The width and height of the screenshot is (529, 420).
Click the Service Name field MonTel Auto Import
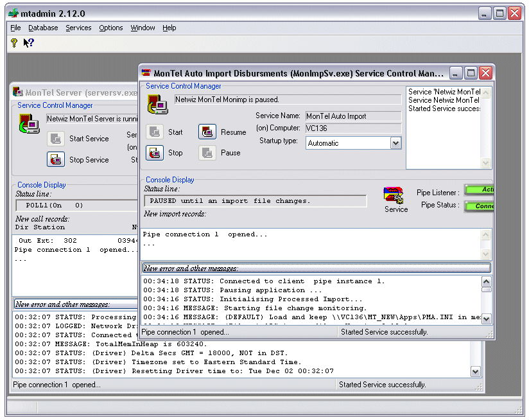tap(353, 116)
